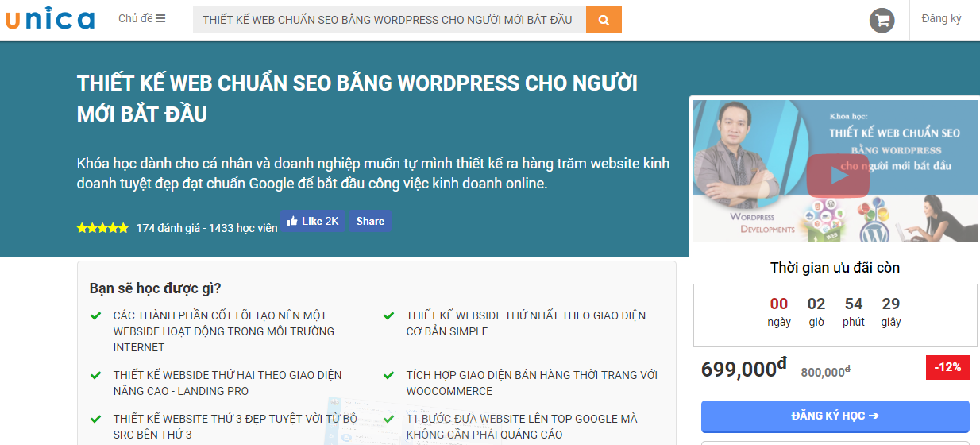The image size is (980, 445).
Task: Click checkmark beside WEBSITE THỨ 3 item
Action: 96,419
